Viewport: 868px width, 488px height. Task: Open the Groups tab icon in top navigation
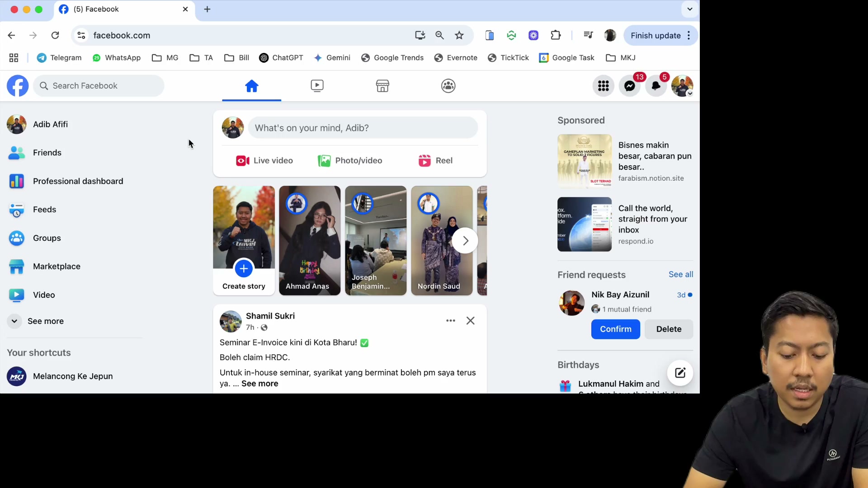pyautogui.click(x=448, y=86)
